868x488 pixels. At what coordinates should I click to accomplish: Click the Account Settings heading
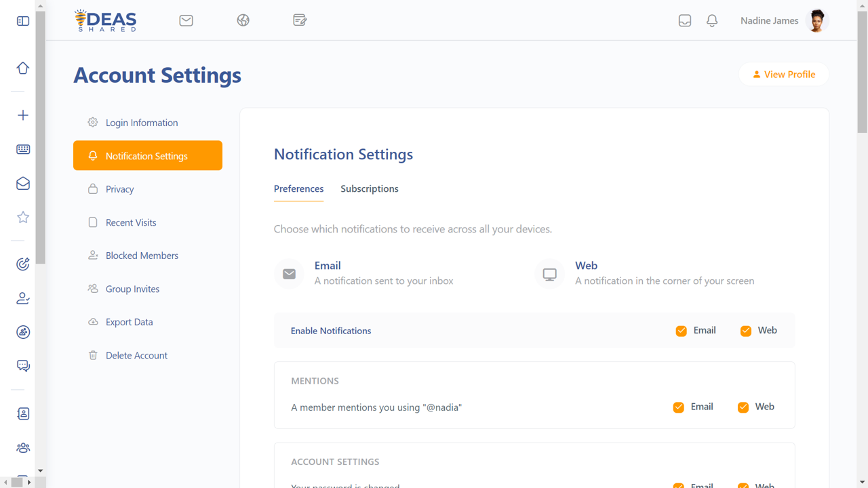pyautogui.click(x=157, y=75)
